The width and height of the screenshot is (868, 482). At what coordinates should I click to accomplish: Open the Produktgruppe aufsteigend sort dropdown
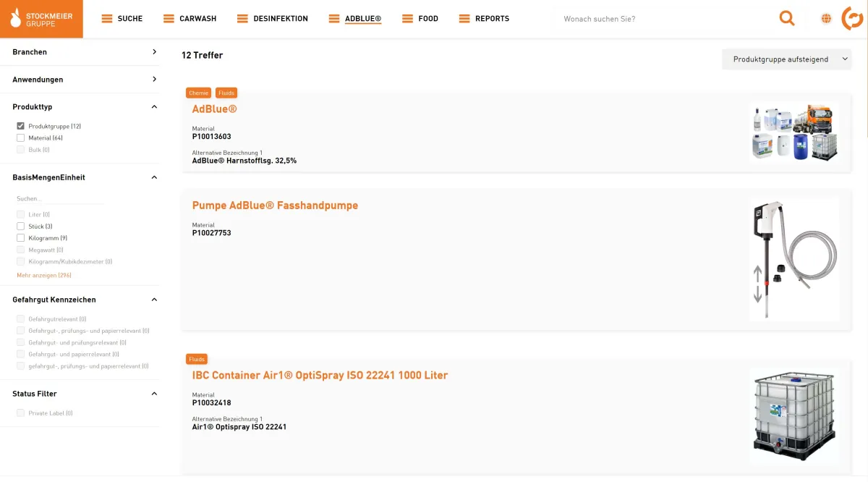click(786, 59)
